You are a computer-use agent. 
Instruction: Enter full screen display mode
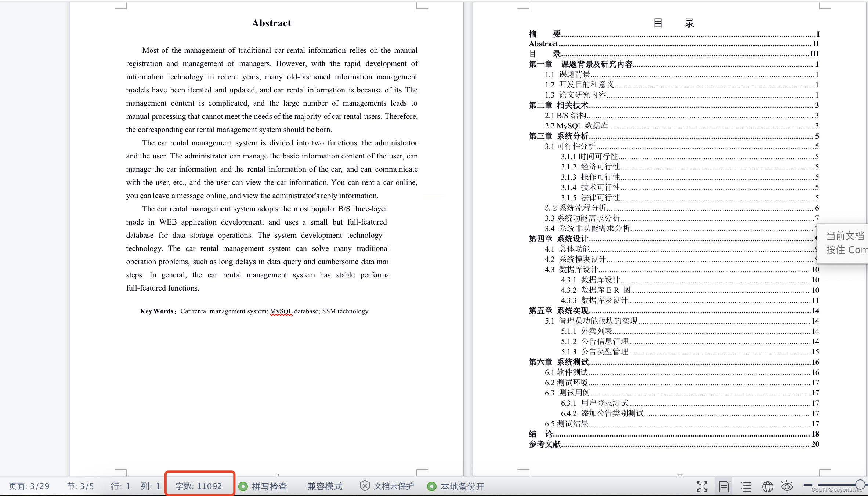pyautogui.click(x=702, y=486)
